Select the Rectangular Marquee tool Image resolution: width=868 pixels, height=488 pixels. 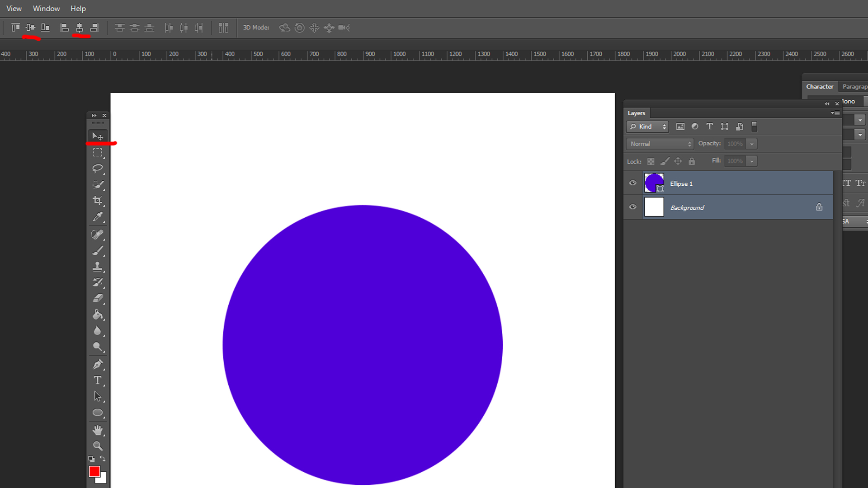pyautogui.click(x=98, y=153)
